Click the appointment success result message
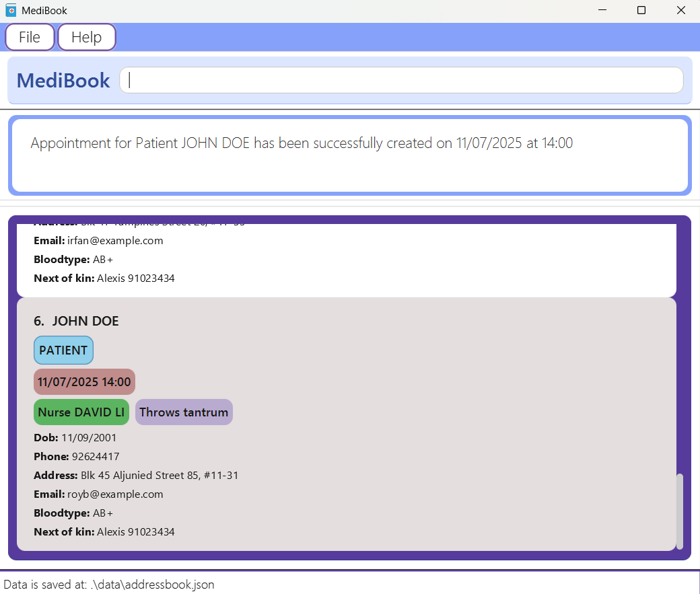The image size is (700, 594). coord(302,143)
